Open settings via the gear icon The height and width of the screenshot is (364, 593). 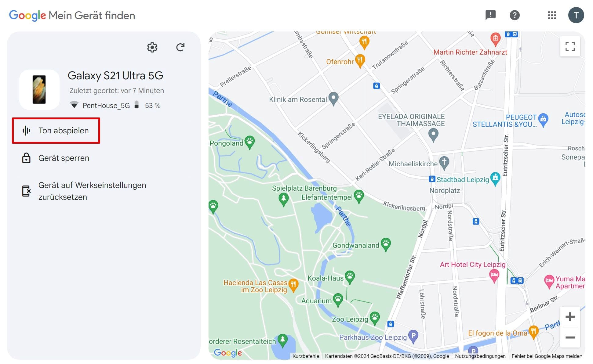(x=152, y=47)
